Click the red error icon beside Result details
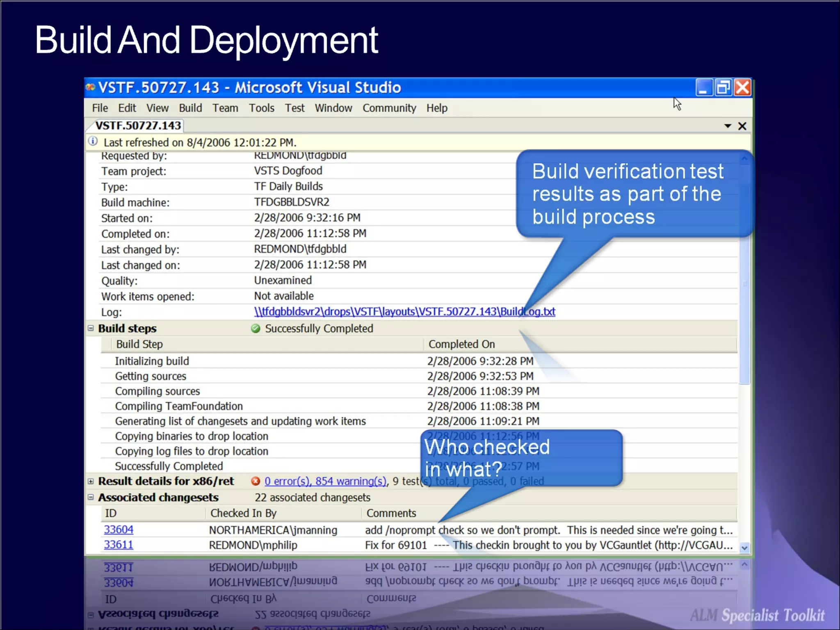 click(x=256, y=481)
